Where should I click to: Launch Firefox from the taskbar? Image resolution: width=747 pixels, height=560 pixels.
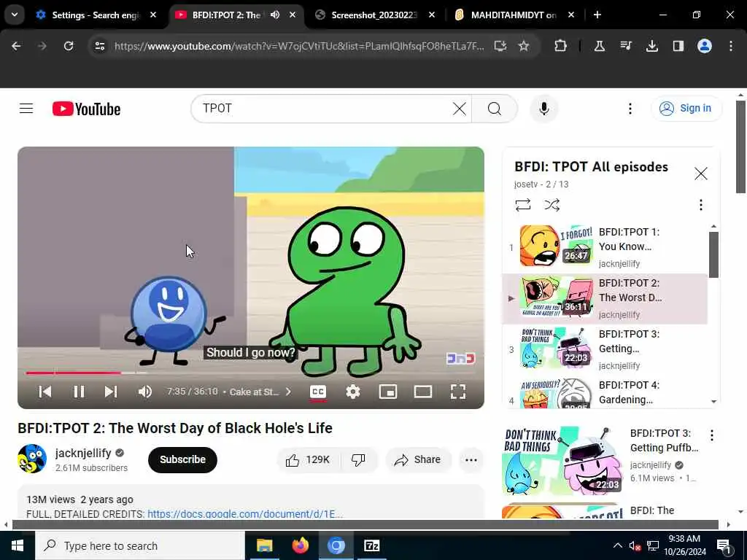tap(300, 545)
